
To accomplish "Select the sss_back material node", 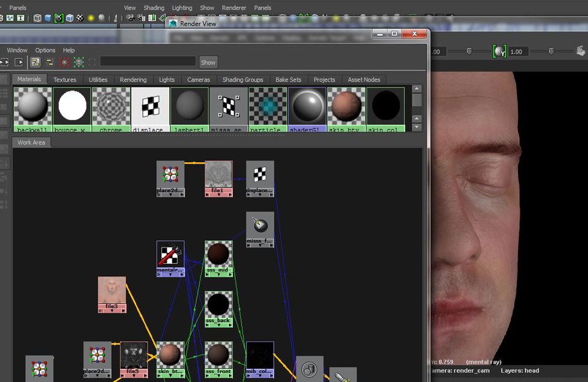I will point(219,309).
